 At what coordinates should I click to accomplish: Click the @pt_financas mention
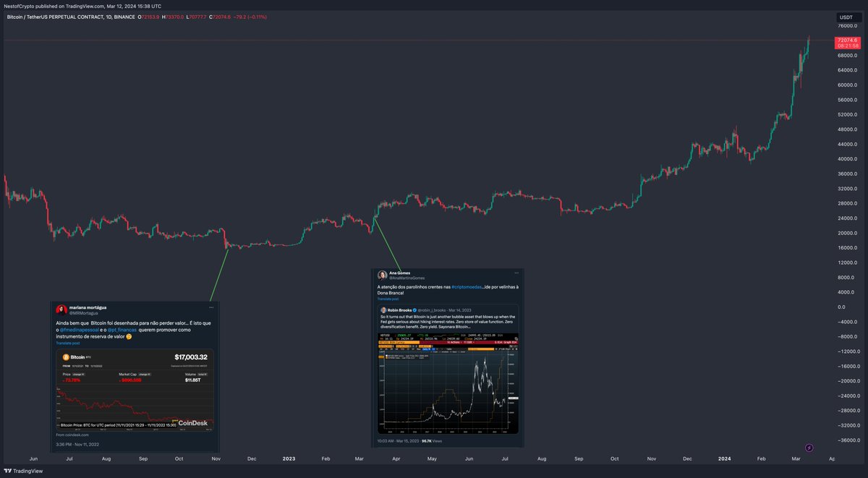coord(122,330)
